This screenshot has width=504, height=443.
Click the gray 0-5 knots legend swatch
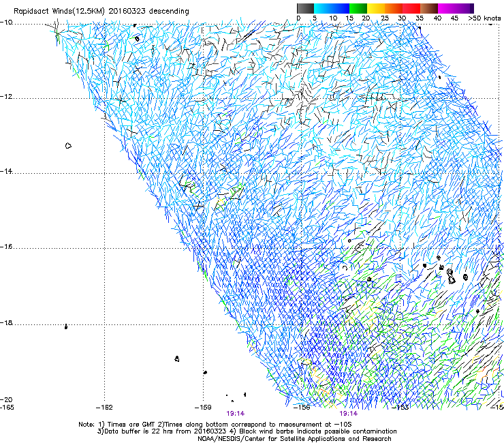[x=305, y=8]
